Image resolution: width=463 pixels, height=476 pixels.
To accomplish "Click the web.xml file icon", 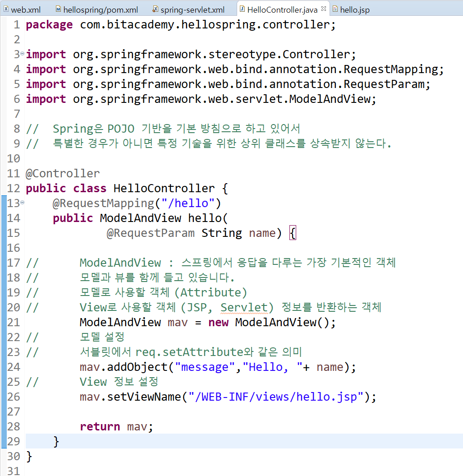I will coord(6,9).
